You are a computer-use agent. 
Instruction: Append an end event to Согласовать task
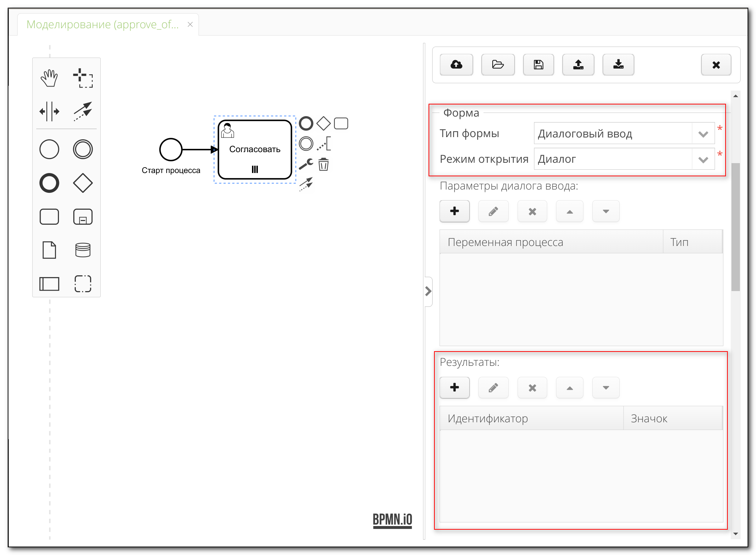point(306,124)
